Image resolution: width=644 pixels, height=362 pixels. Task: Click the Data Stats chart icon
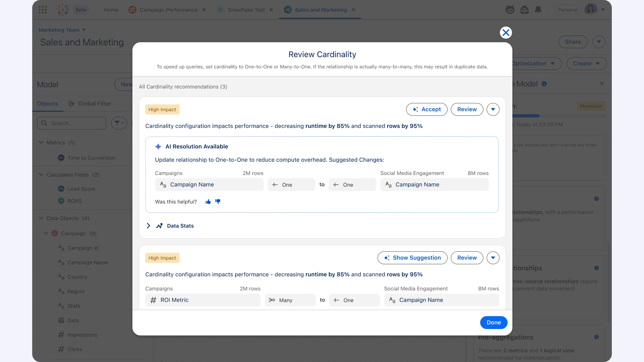coord(159,226)
